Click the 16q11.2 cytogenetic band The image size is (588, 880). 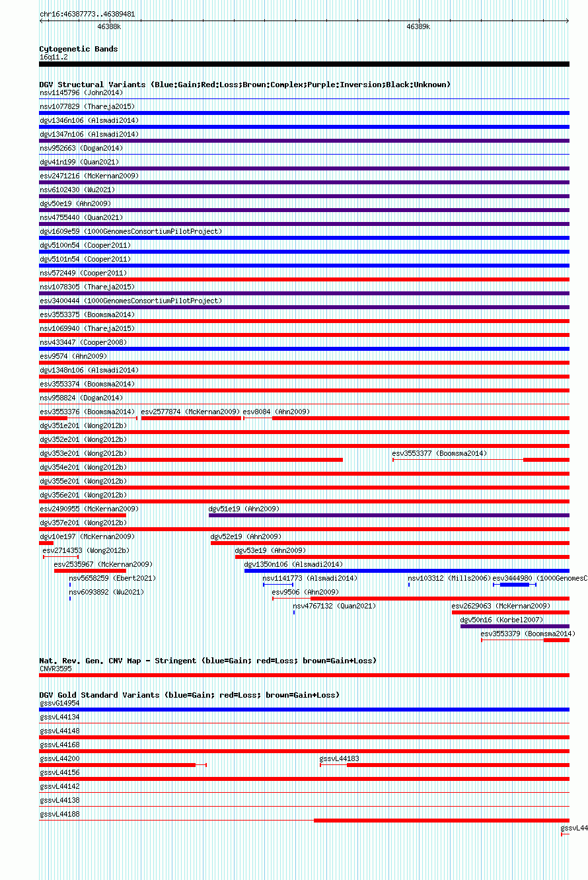click(304, 64)
